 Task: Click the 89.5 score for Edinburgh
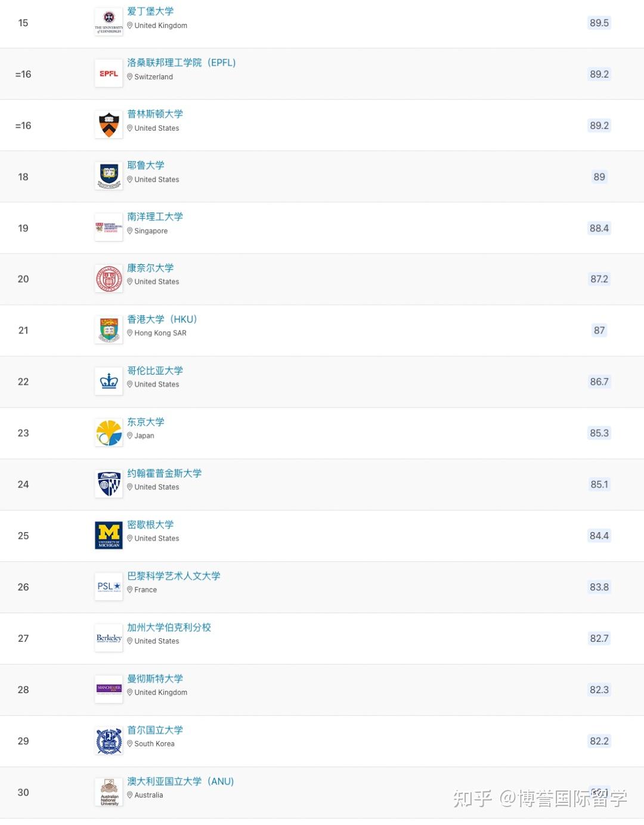click(x=599, y=23)
